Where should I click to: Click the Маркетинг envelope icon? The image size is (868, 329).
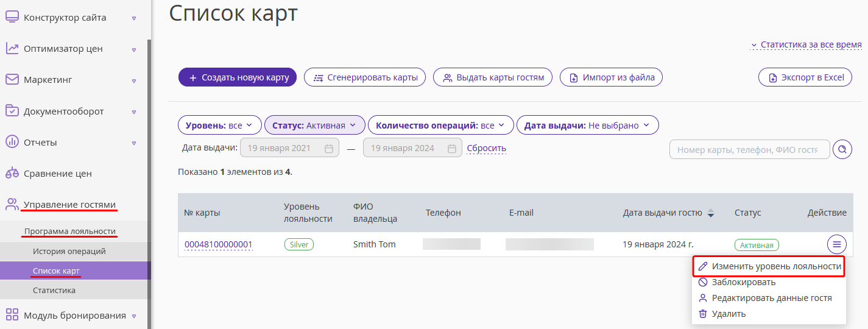(12, 79)
